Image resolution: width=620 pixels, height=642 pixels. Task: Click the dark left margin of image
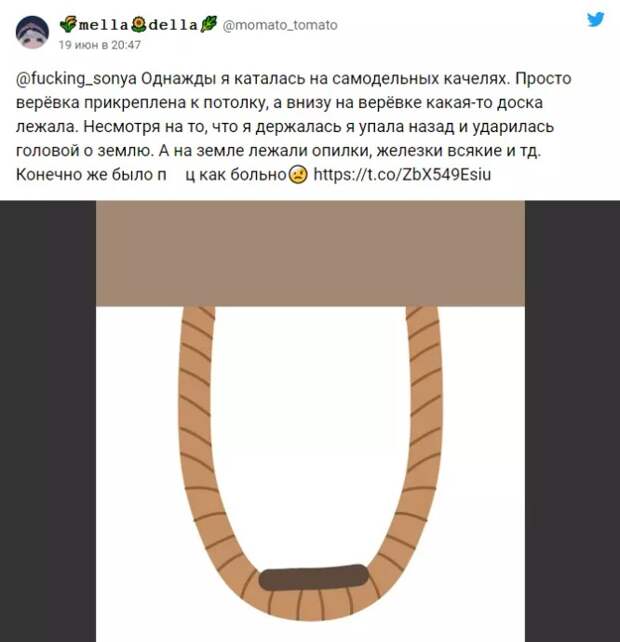(x=48, y=421)
